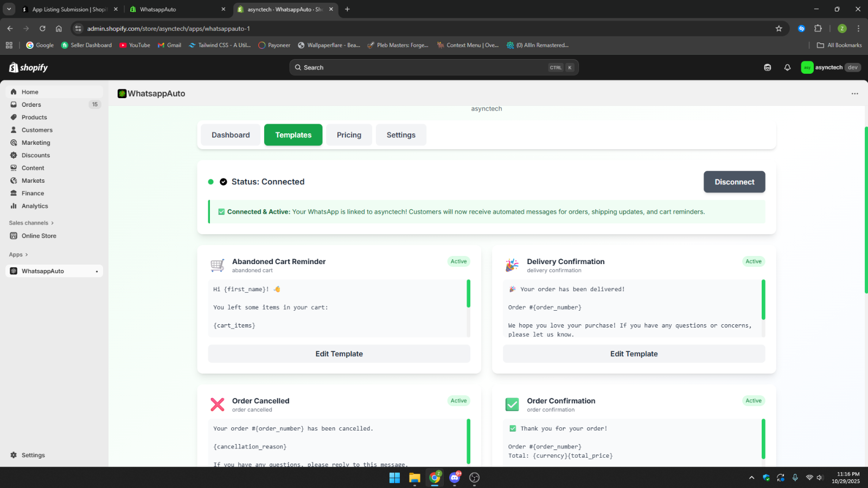Go back to the previous page
868x488 pixels.
coord(10,29)
